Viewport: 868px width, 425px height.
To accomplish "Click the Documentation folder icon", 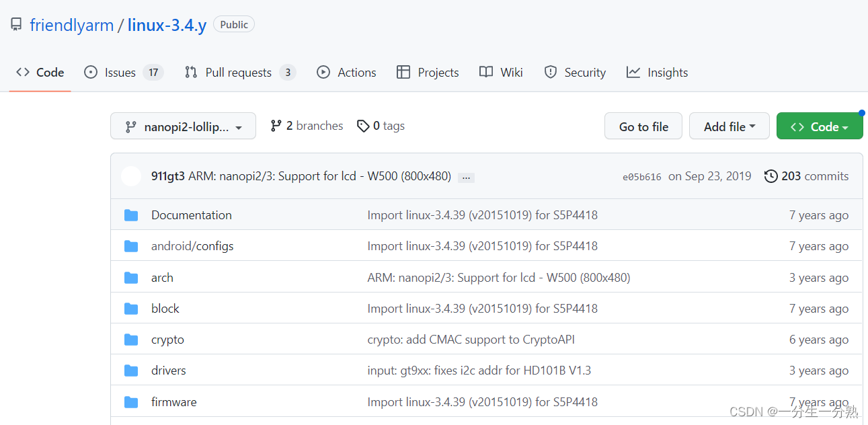I will pyautogui.click(x=131, y=215).
